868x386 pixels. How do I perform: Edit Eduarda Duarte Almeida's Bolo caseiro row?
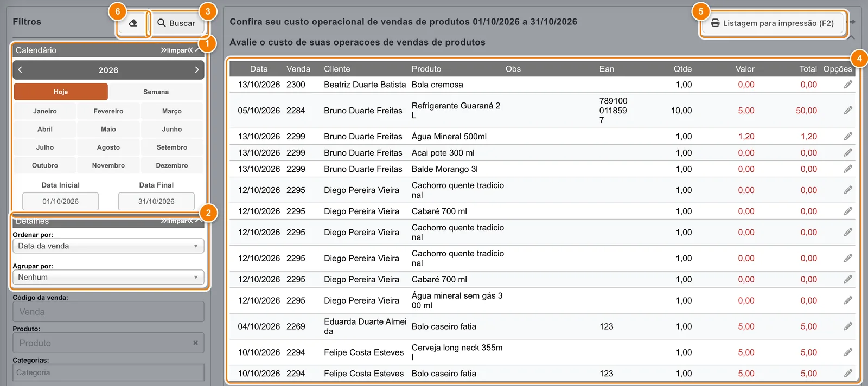click(x=848, y=326)
